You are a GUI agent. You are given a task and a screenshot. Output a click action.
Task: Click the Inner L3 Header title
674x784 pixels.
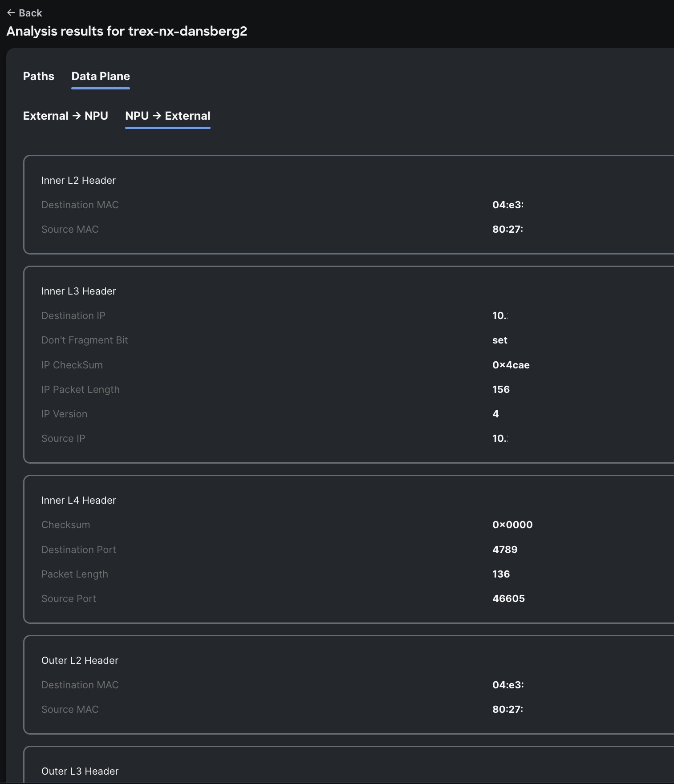pos(78,291)
